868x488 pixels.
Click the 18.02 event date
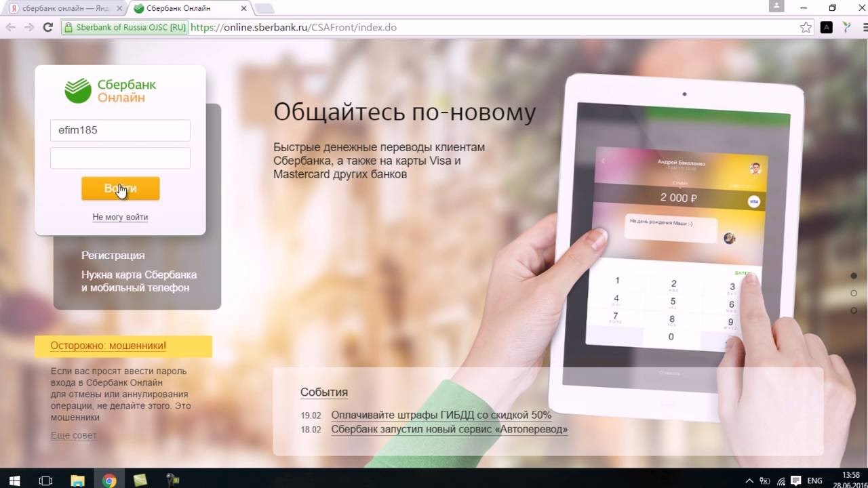click(311, 430)
